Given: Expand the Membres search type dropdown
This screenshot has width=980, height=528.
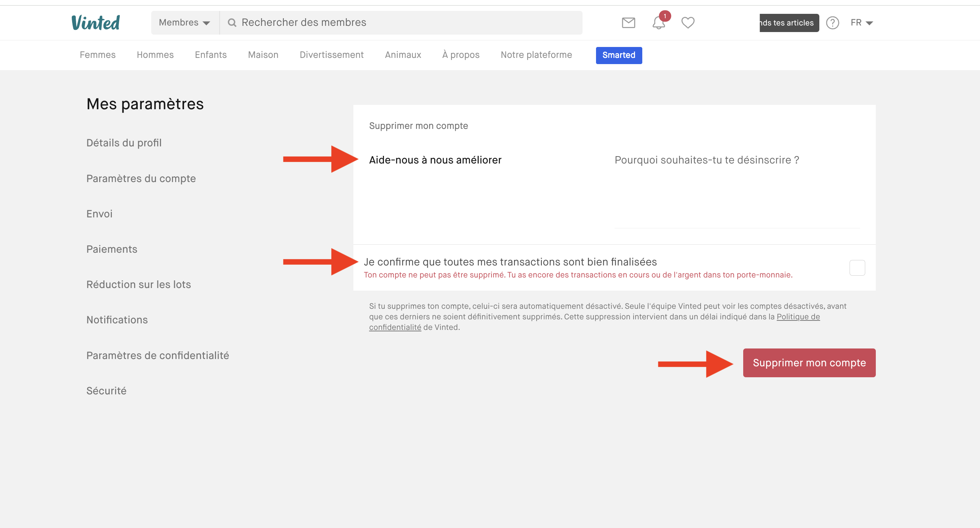Looking at the screenshot, I should tap(184, 23).
